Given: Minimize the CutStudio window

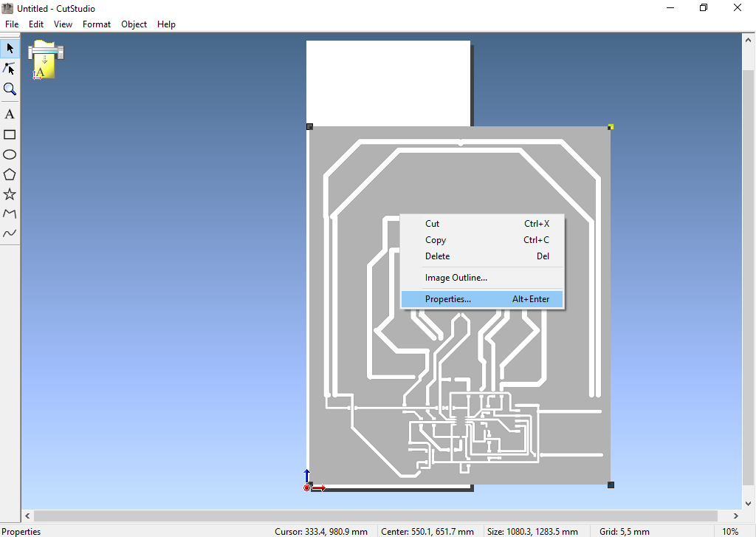Looking at the screenshot, I should click(670, 7).
